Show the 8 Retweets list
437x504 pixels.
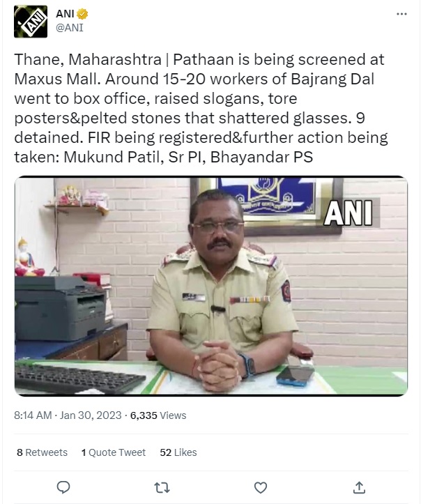click(42, 452)
